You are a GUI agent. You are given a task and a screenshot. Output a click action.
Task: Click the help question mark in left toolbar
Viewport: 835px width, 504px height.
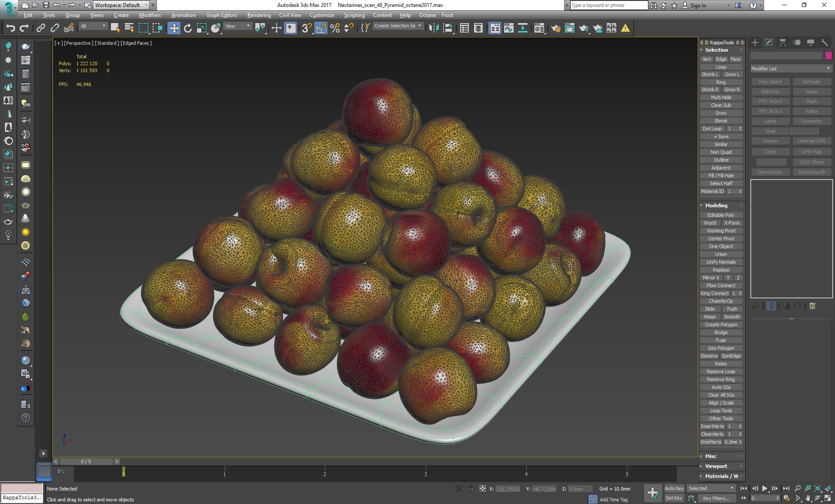click(x=26, y=418)
